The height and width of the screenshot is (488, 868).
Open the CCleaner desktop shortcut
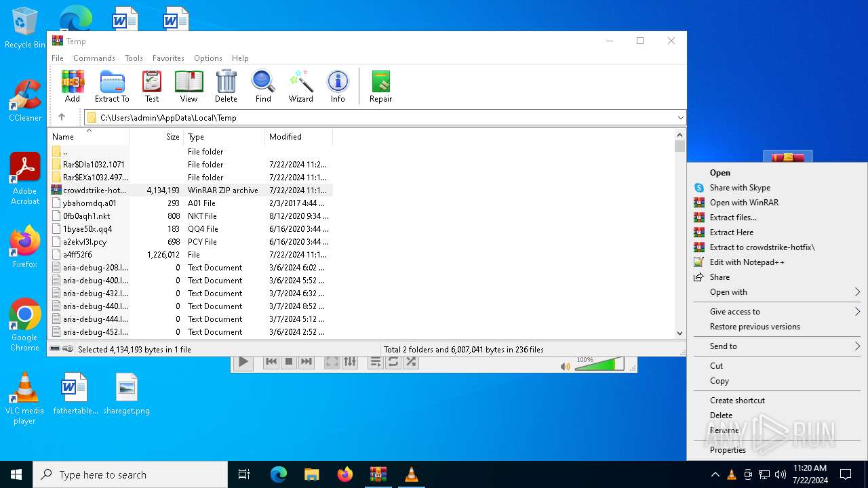[25, 100]
